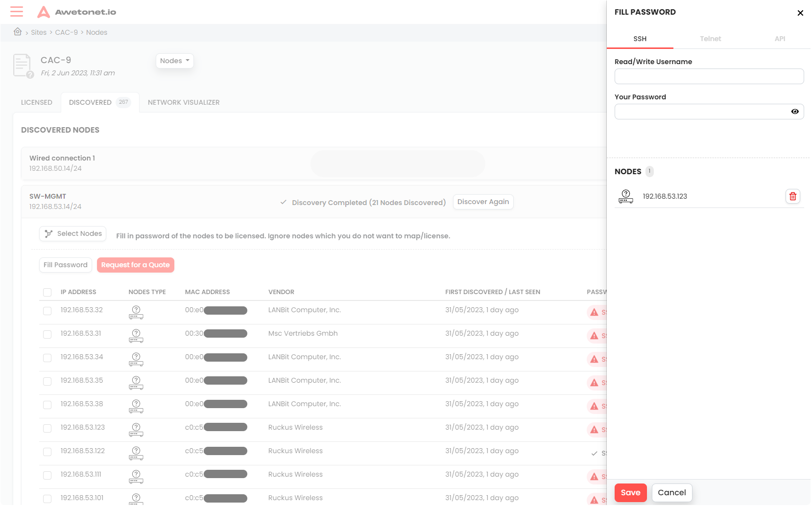Image resolution: width=812 pixels, height=506 pixels.
Task: Open the Nodes dropdown near CAC-9 title
Action: (x=175, y=61)
